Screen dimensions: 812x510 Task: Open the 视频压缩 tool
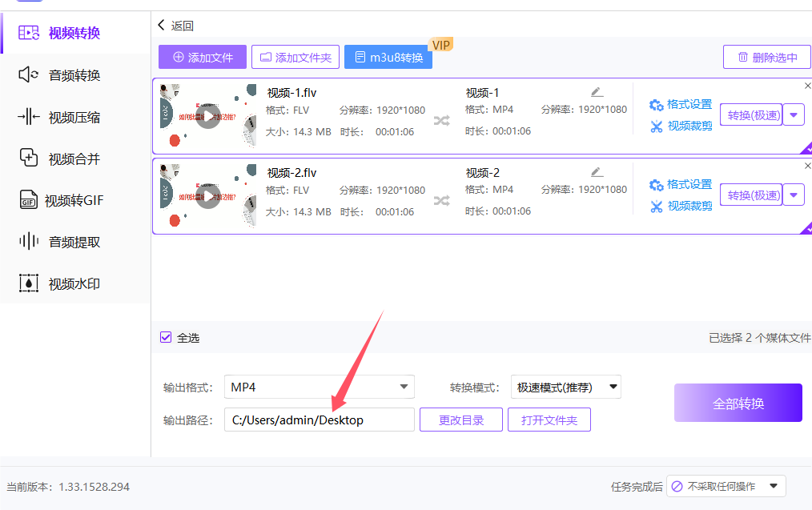(x=75, y=117)
